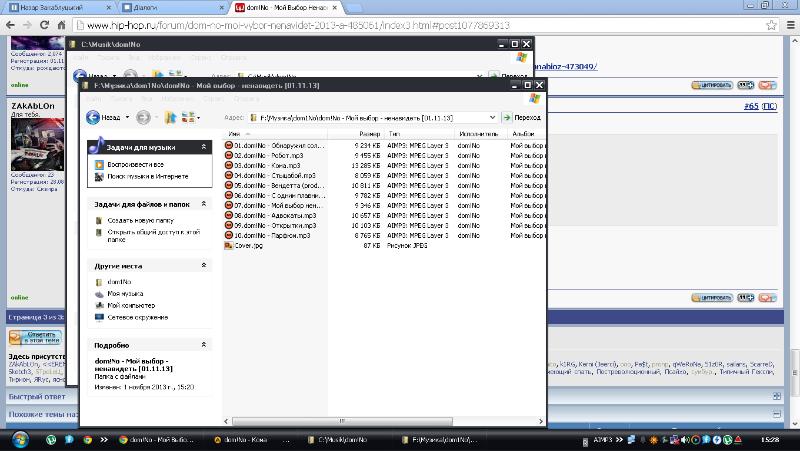Collapse the Задачи для музыки panel
800x451 pixels.
pos(204,147)
